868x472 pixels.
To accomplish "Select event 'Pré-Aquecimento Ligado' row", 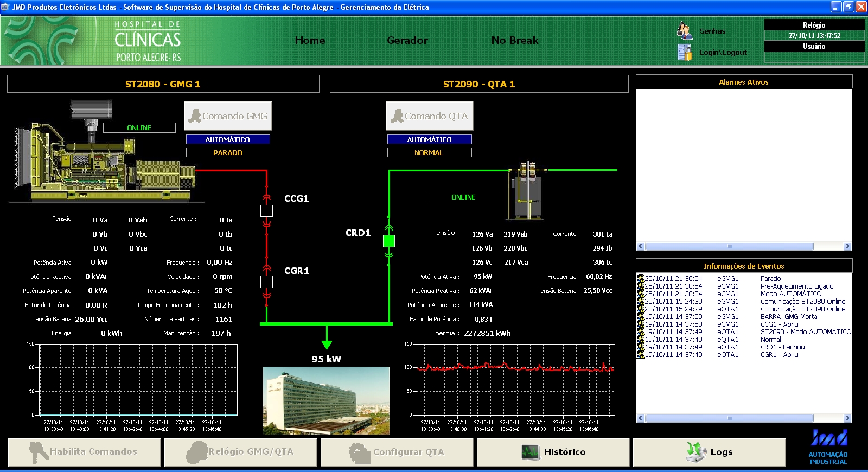I will tap(744, 286).
